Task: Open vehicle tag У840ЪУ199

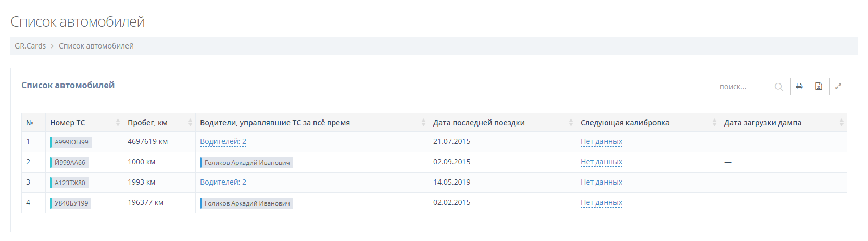Action: [x=71, y=203]
